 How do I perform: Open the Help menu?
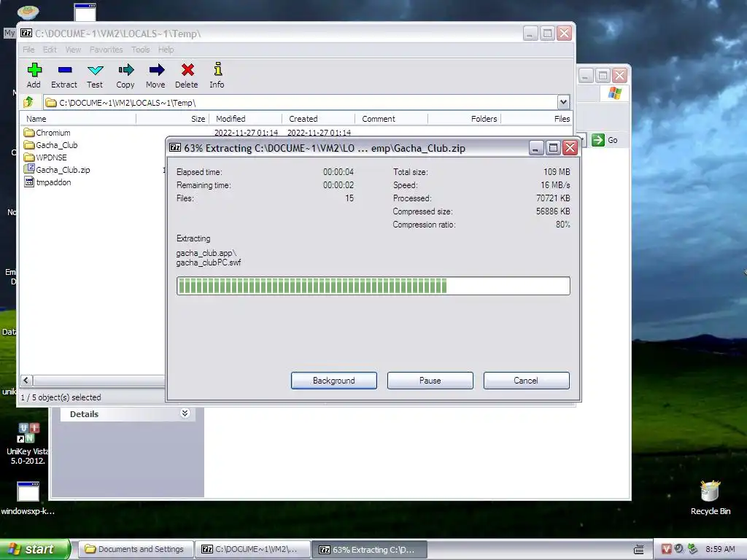[166, 50]
